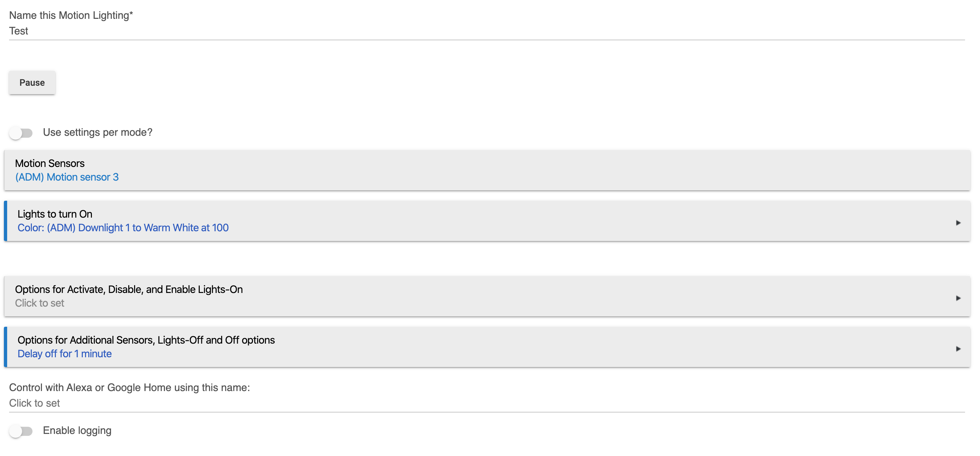Viewport: 980px width, 456px height.
Task: Expand Additional Sensors options arrow
Action: [x=958, y=349]
